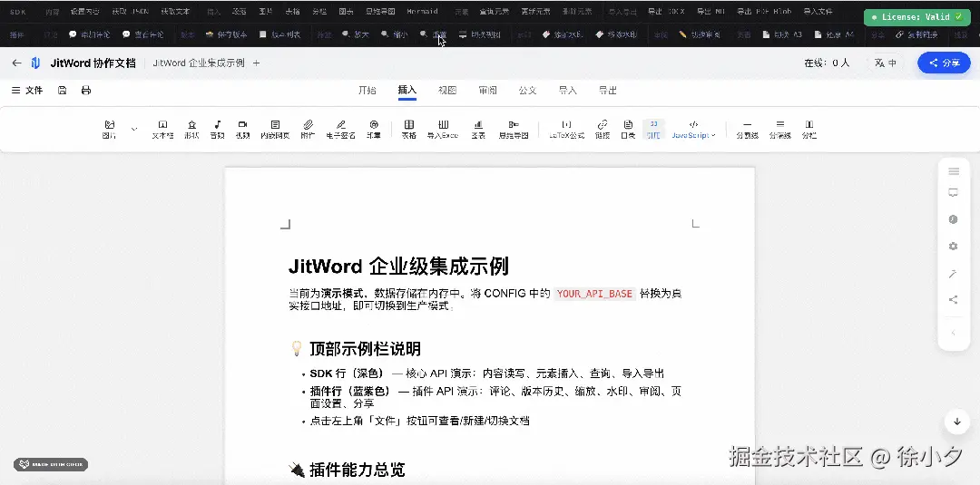Go back with the left arrow
Viewport: 980px width, 485px height.
[17, 63]
